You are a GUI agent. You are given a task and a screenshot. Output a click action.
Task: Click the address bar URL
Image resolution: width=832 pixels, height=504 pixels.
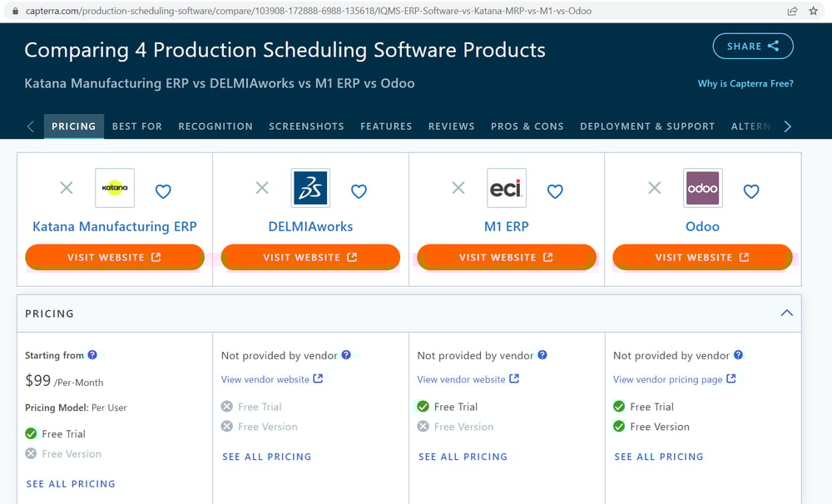[x=333, y=12]
